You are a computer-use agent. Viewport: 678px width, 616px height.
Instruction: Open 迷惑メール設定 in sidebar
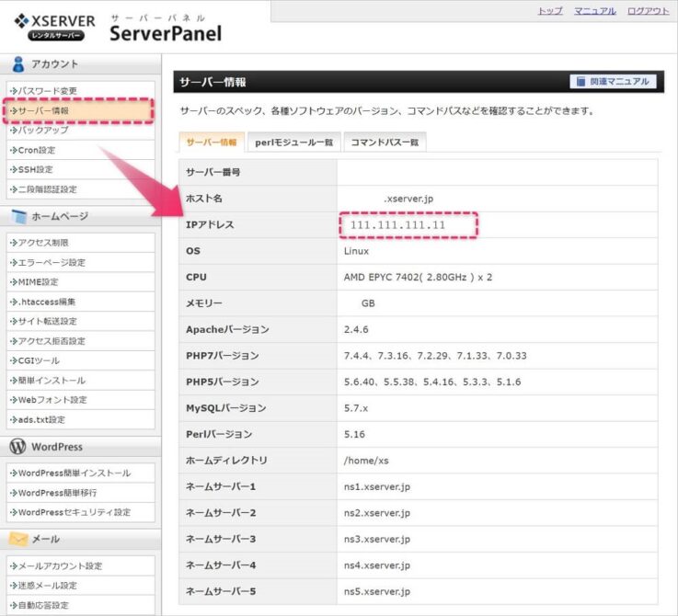(x=80, y=586)
